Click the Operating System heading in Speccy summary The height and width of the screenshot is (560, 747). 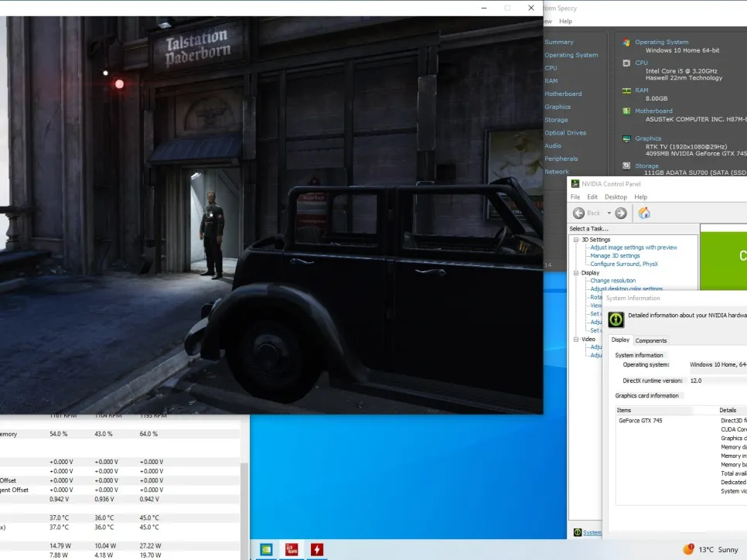pyautogui.click(x=661, y=42)
